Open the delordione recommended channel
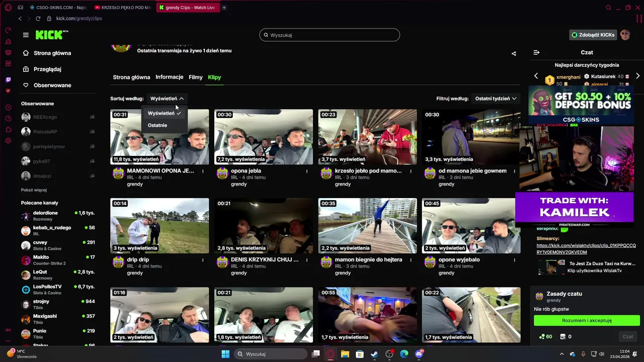644x362 pixels. tap(58, 216)
